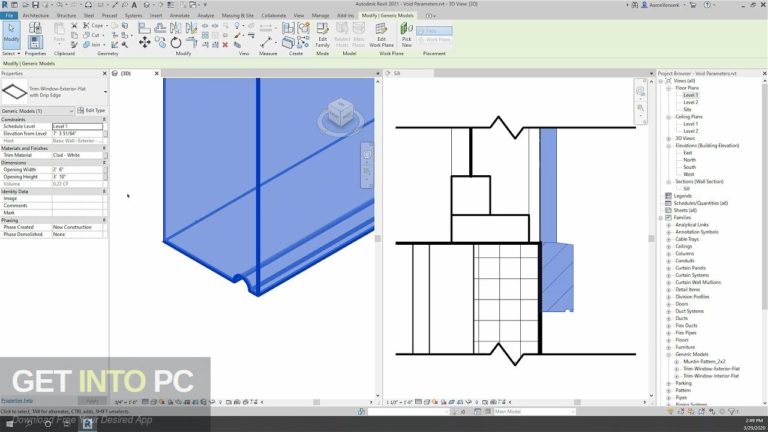Viewport: 768px width, 432px height.
Task: Click the Opening Height value field
Action: 77,177
